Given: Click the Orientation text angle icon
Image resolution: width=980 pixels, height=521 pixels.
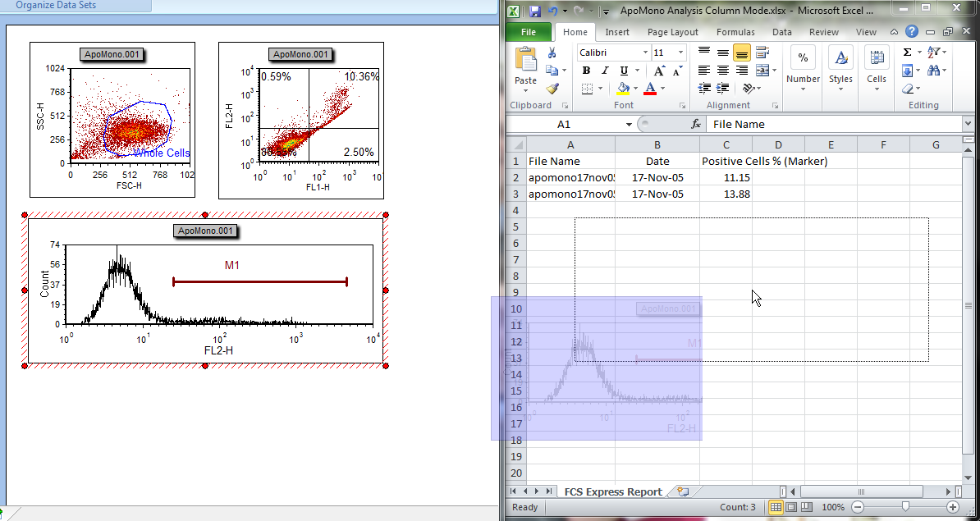Looking at the screenshot, I should [747, 89].
